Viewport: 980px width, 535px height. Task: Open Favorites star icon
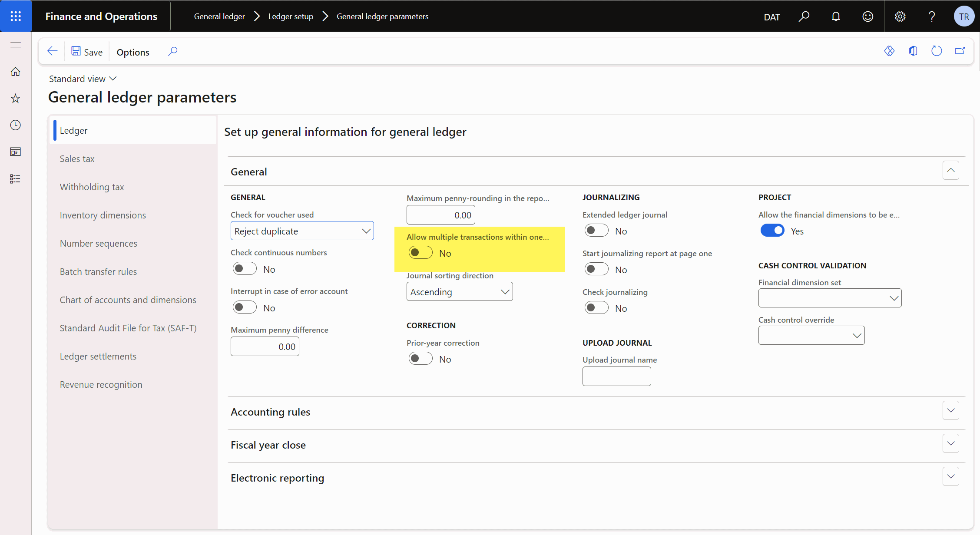[16, 98]
